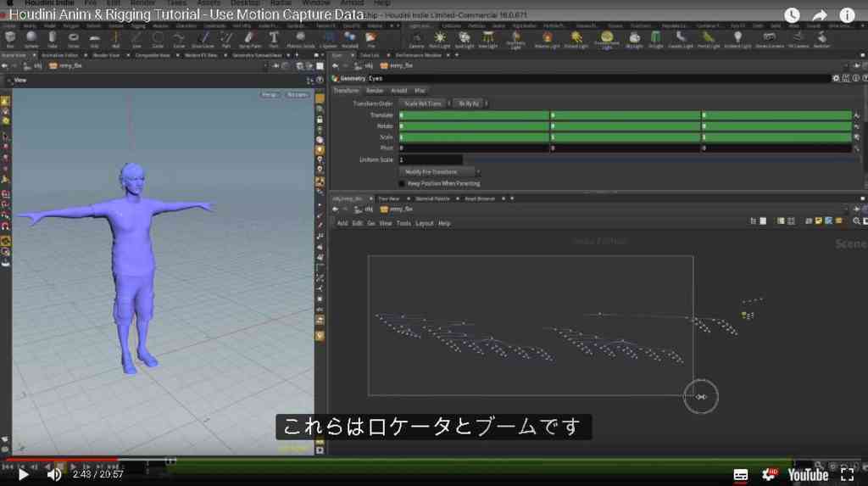This screenshot has width=868, height=486.
Task: Select the Box shelf tool
Action: 10,38
